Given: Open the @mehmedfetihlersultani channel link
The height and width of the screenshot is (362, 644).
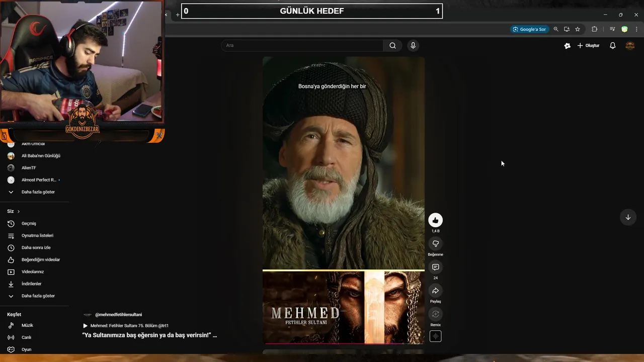Looking at the screenshot, I should 118,315.
